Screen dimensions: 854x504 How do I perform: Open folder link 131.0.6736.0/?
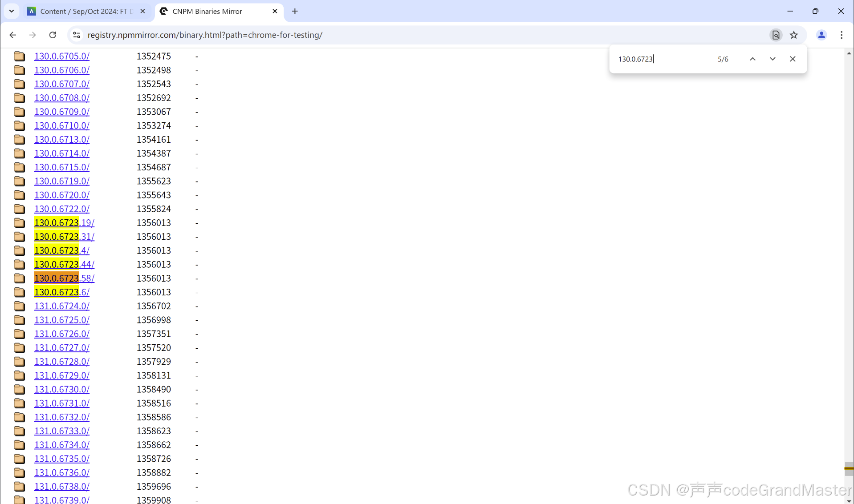(62, 472)
